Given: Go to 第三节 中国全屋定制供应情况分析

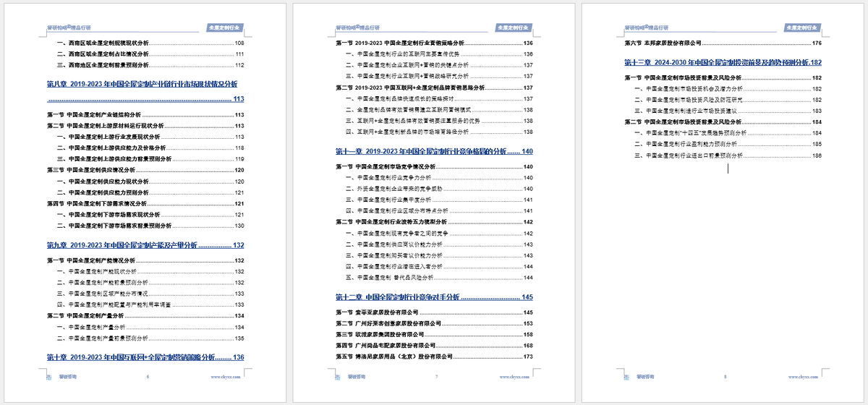Looking at the screenshot, I should pos(145,170).
